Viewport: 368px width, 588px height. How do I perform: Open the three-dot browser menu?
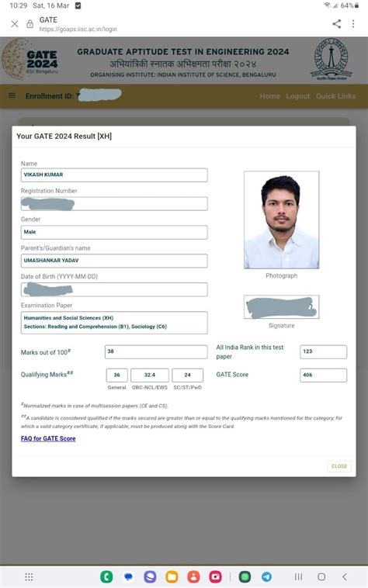[x=353, y=24]
